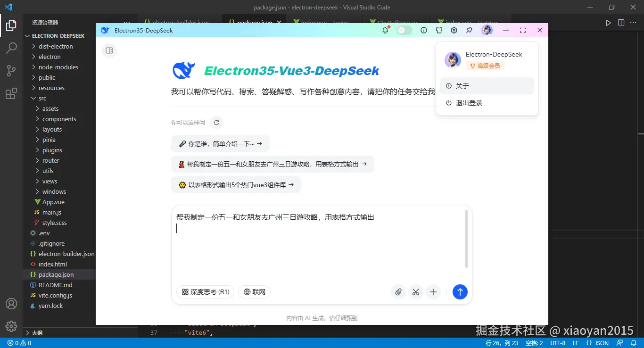This screenshot has width=644, height=348.
Task: Pin the DeepSeek window on top
Action: click(x=469, y=30)
